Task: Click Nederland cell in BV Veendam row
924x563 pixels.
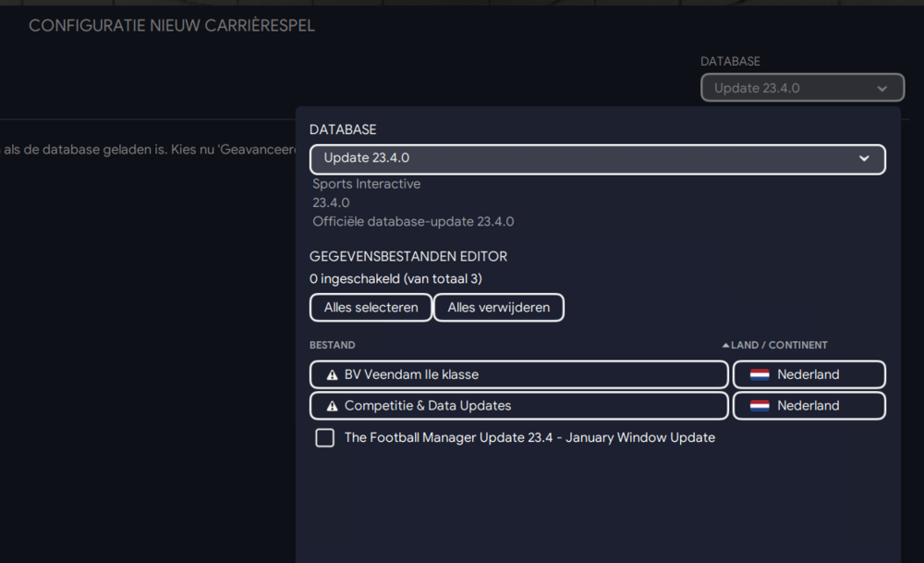Action: click(809, 374)
